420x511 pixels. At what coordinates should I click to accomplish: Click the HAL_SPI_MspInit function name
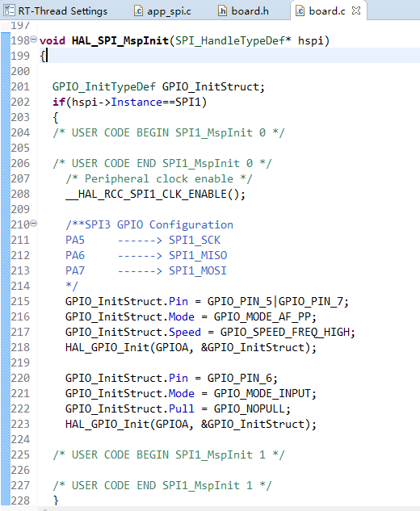click(x=120, y=40)
